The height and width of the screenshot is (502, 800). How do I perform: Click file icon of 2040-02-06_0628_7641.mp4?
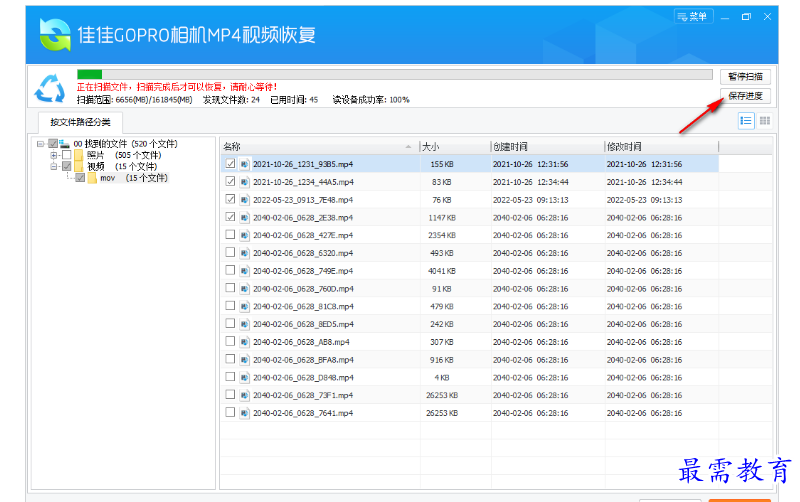[244, 411]
